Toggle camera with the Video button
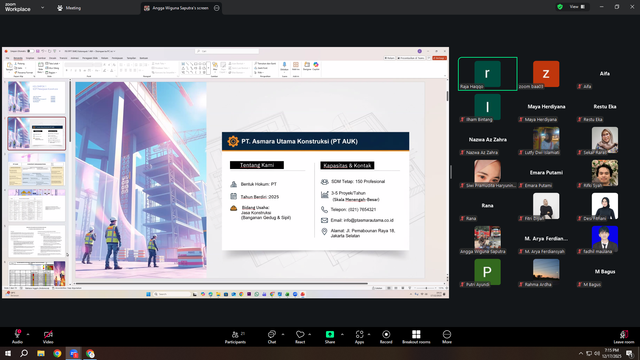Viewport: 640px width, 360px height. click(48, 337)
